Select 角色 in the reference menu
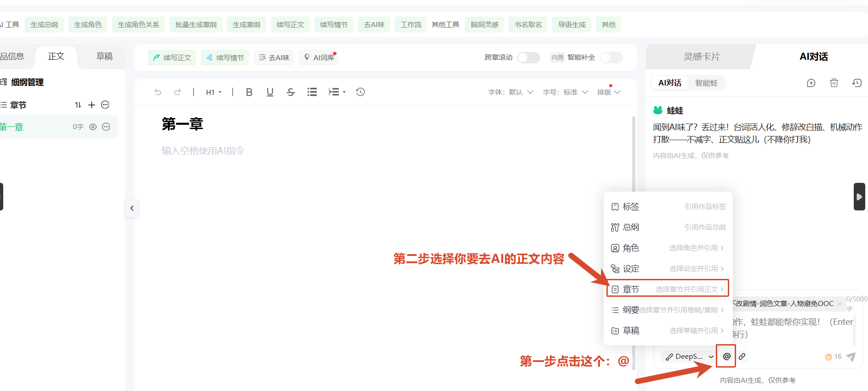868x391 pixels. pos(668,248)
